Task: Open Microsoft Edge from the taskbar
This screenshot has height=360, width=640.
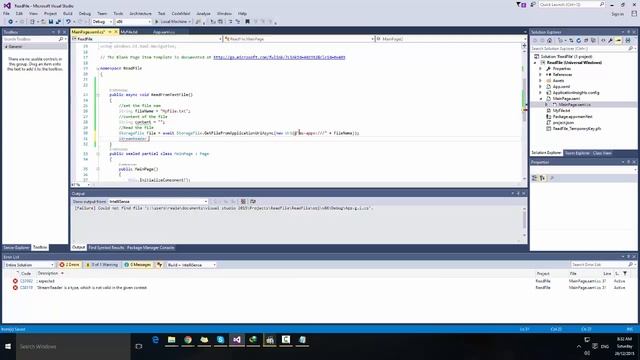Action: pyautogui.click(x=155, y=340)
